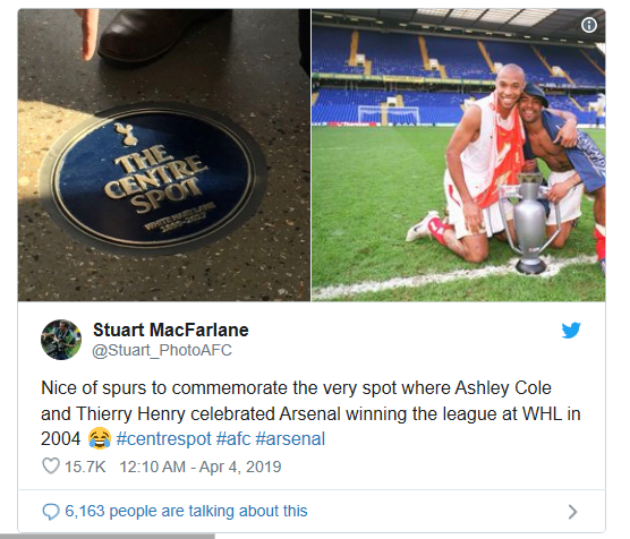Click the Twitter bird logo
The image size is (630, 539).
pyautogui.click(x=571, y=330)
